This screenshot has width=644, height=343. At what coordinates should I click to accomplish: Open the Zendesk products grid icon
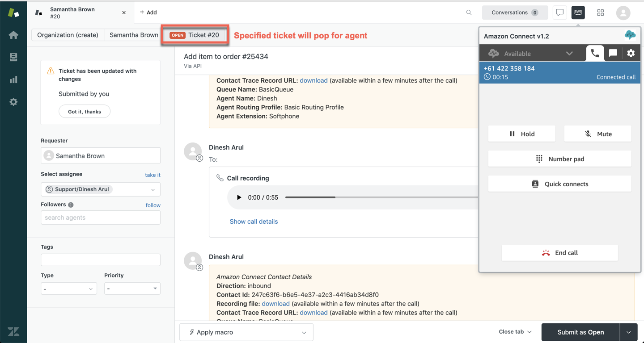pyautogui.click(x=600, y=13)
